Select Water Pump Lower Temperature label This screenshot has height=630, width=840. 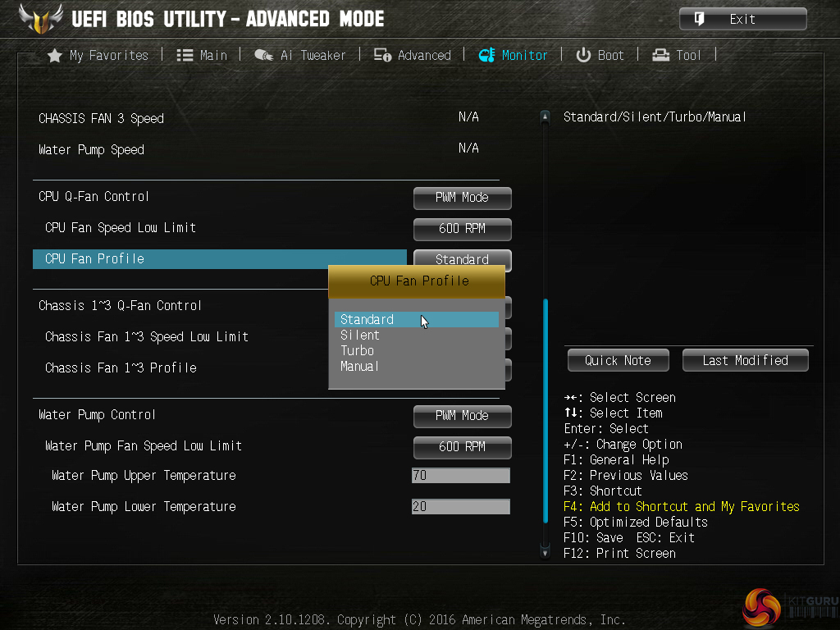(x=144, y=506)
